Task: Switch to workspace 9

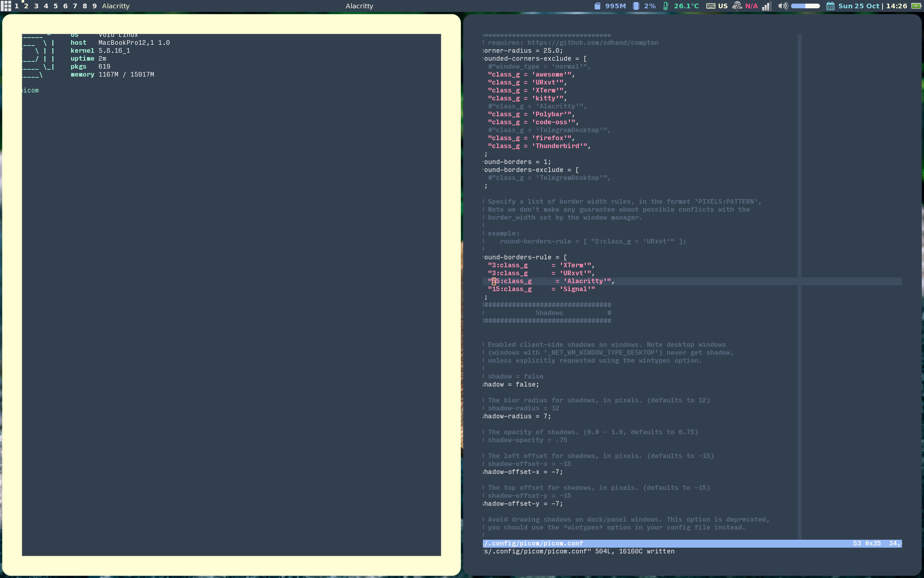Action: [95, 6]
